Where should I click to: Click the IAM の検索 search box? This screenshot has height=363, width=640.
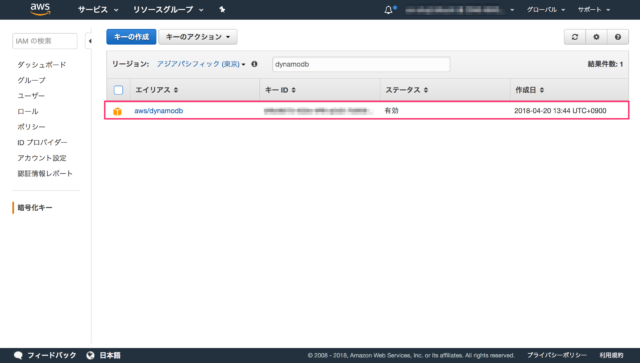tap(45, 41)
